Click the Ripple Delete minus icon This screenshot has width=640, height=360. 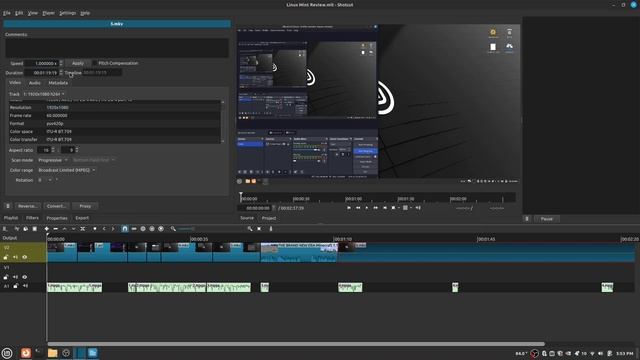56,229
